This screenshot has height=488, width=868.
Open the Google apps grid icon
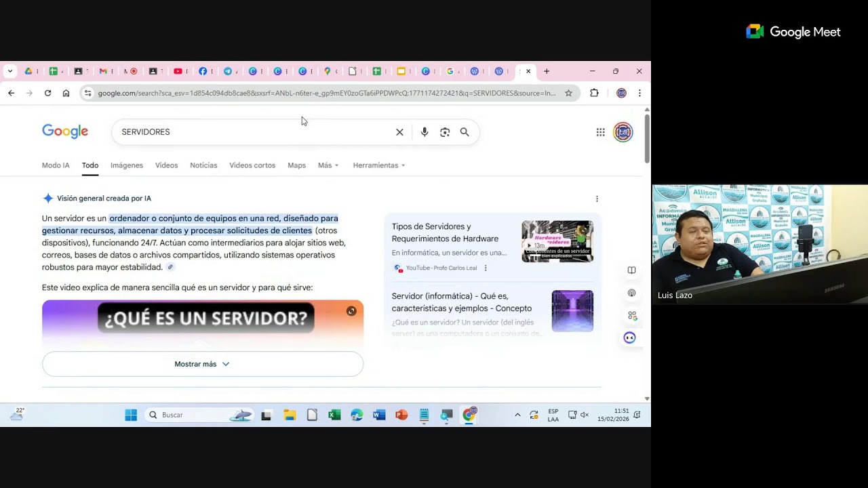tap(600, 132)
